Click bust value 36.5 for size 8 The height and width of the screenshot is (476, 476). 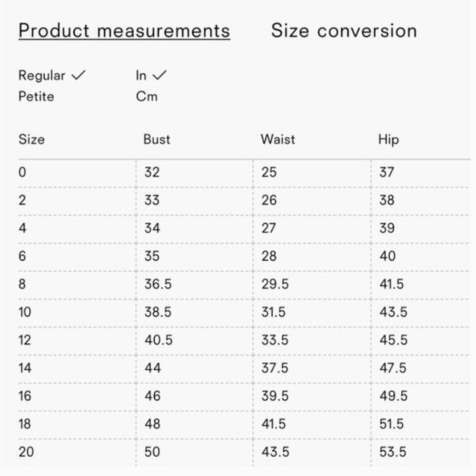[x=158, y=284]
